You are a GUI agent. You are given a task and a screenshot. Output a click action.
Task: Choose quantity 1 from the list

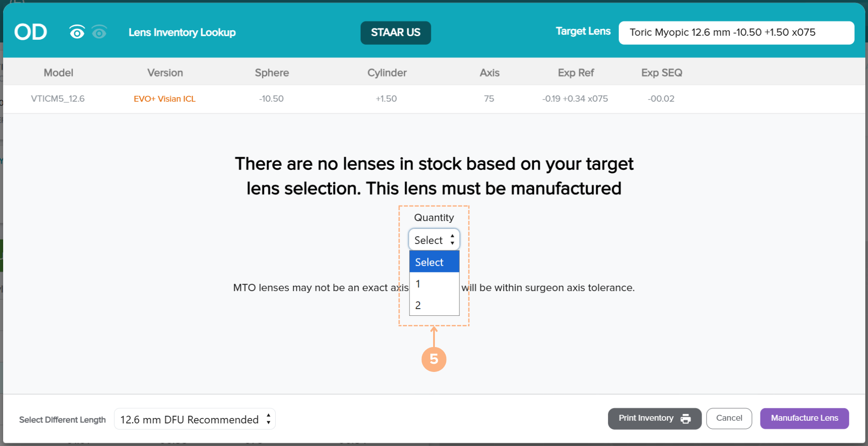(x=434, y=284)
